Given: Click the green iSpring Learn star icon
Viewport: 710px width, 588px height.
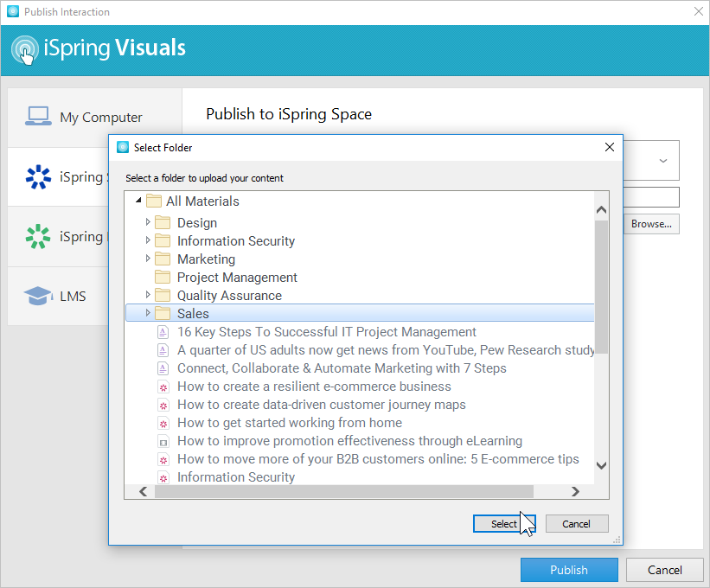Looking at the screenshot, I should click(x=38, y=236).
